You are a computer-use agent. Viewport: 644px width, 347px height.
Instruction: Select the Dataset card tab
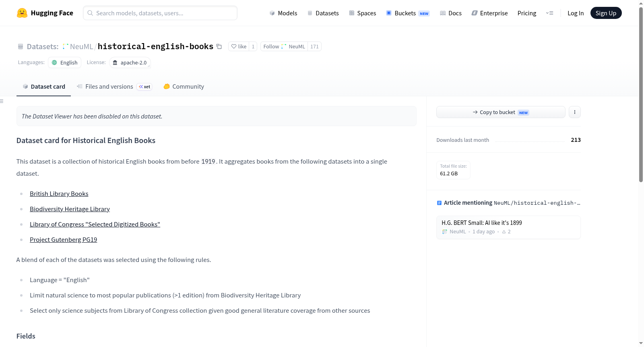click(43, 87)
